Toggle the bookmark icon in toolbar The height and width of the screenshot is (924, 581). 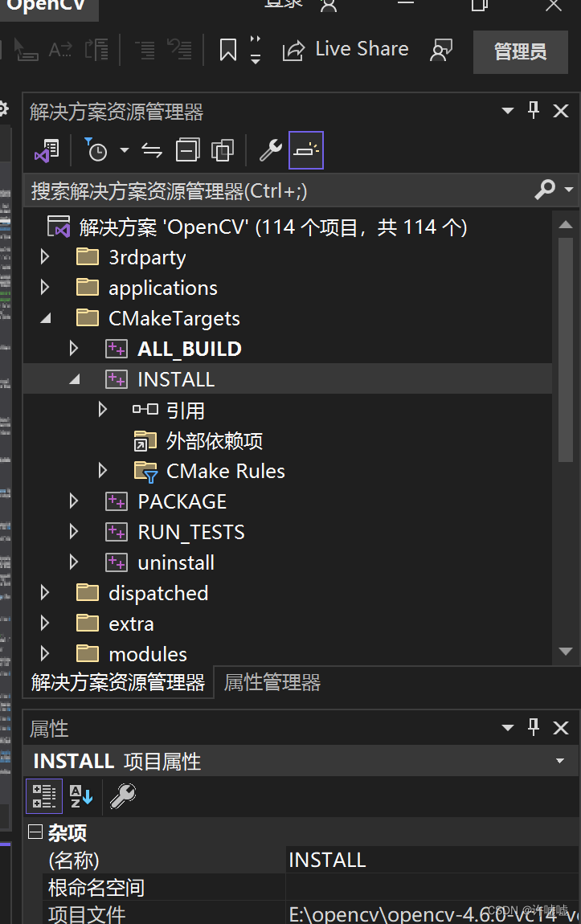(228, 50)
